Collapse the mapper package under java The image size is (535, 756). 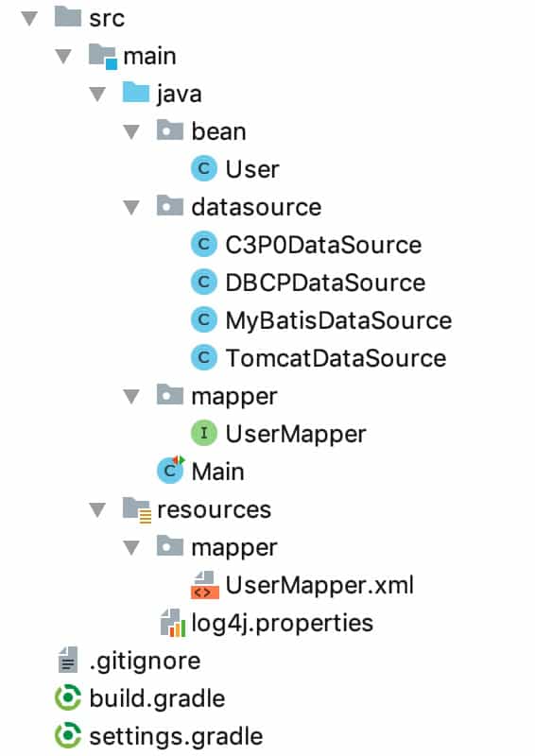click(x=131, y=397)
